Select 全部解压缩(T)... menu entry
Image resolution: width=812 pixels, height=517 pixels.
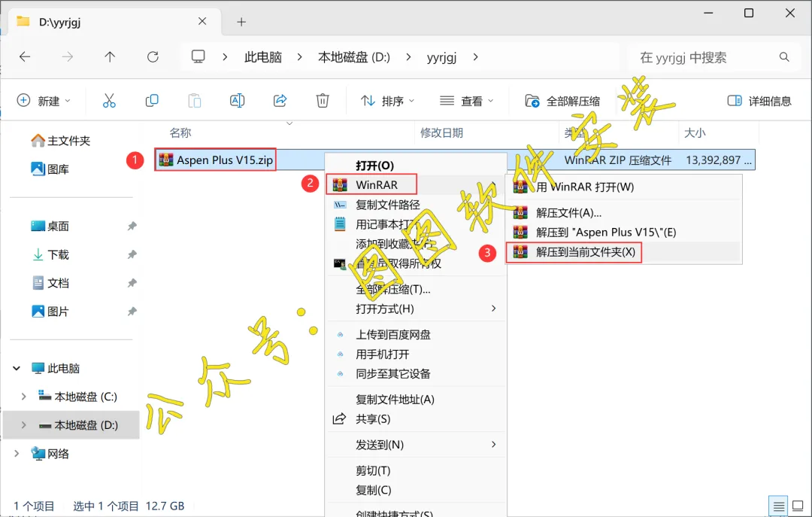tap(416, 289)
